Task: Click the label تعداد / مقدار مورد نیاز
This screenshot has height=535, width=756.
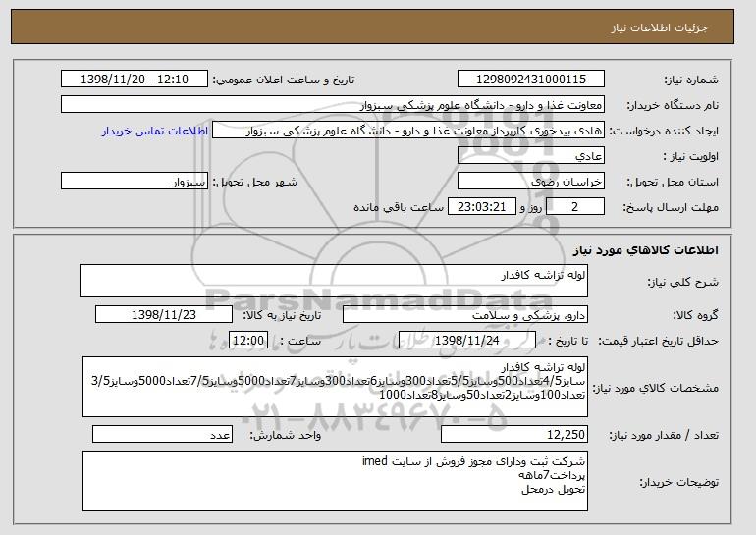Action: (664, 435)
